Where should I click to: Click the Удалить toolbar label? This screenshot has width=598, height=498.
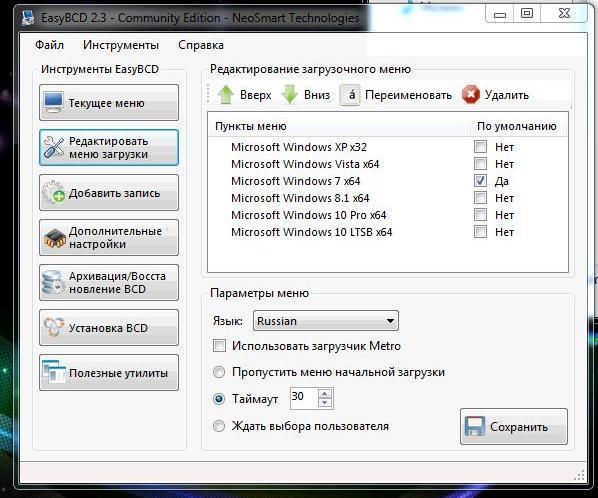click(506, 95)
